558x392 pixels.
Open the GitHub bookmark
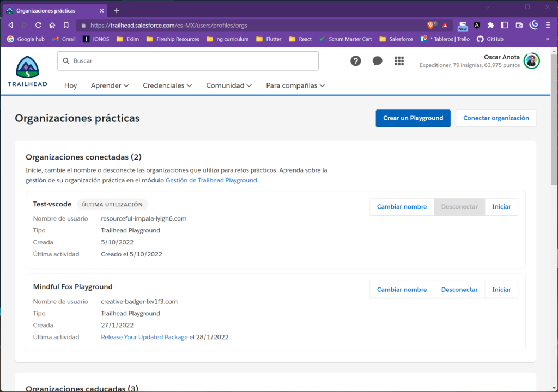(490, 39)
